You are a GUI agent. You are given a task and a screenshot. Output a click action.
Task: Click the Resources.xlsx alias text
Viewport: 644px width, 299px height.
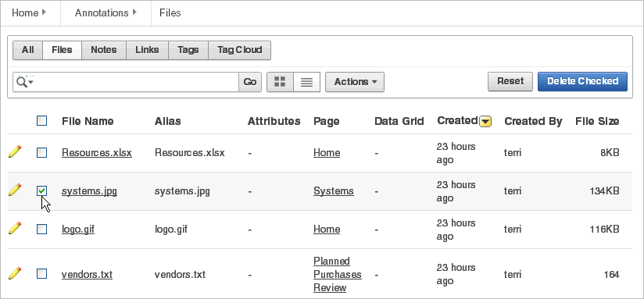tap(190, 152)
